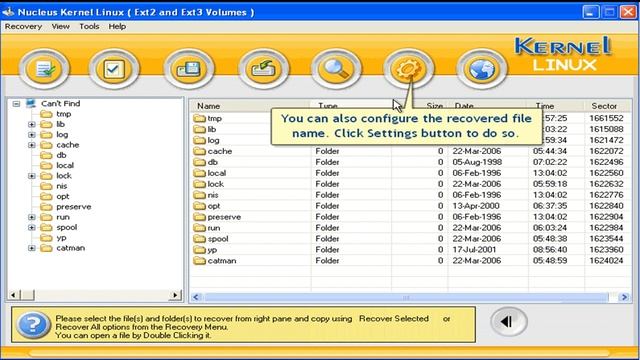Click cache folder icon in file list
Screen dimensions: 640x360
199,151
